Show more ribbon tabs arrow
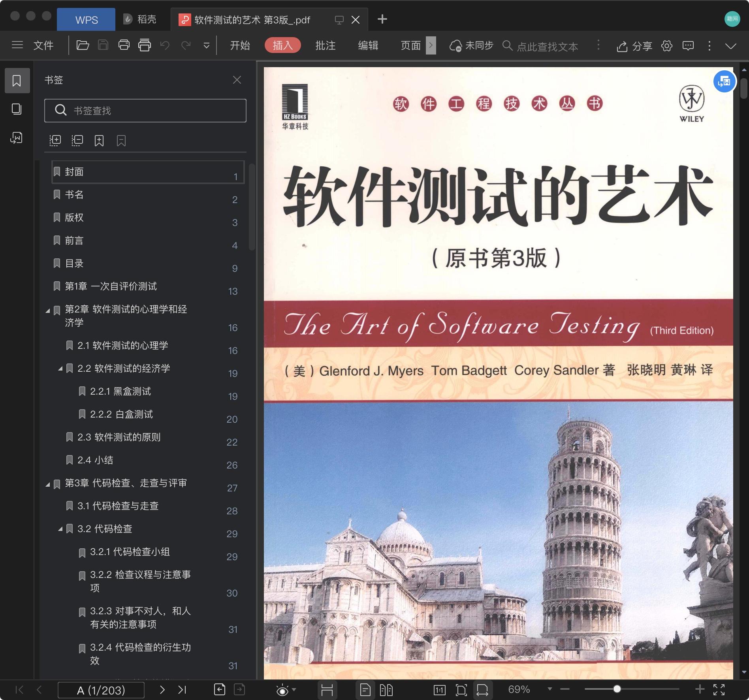This screenshot has width=749, height=700. 431,45
